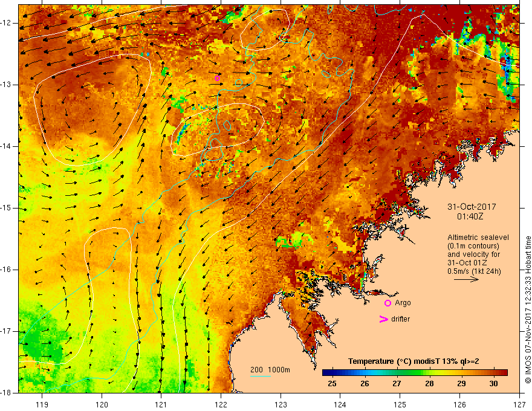Image resolution: width=532 pixels, height=411 pixels.
Task: Click the '(0.1m contours)' text line
Action: pos(473,246)
